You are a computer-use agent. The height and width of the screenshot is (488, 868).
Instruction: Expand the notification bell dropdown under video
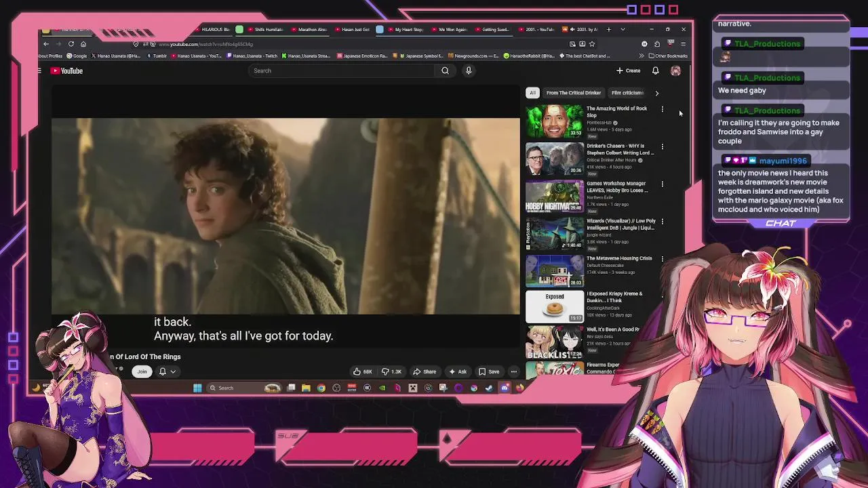(x=167, y=371)
